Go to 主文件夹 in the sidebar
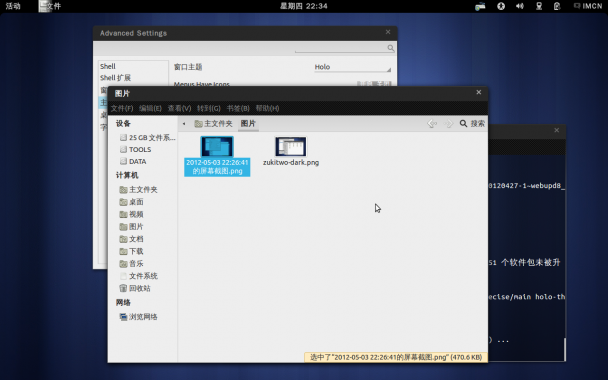The width and height of the screenshot is (608, 380). click(138, 190)
